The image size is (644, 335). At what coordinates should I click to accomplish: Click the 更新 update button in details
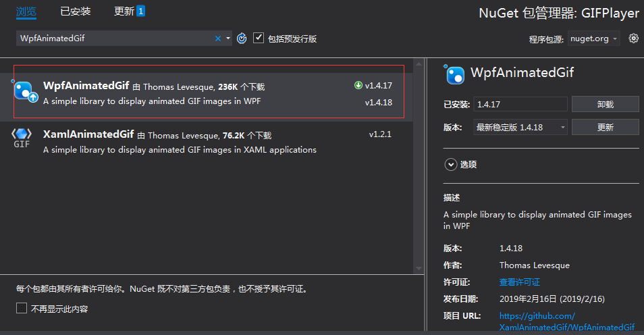click(x=605, y=128)
